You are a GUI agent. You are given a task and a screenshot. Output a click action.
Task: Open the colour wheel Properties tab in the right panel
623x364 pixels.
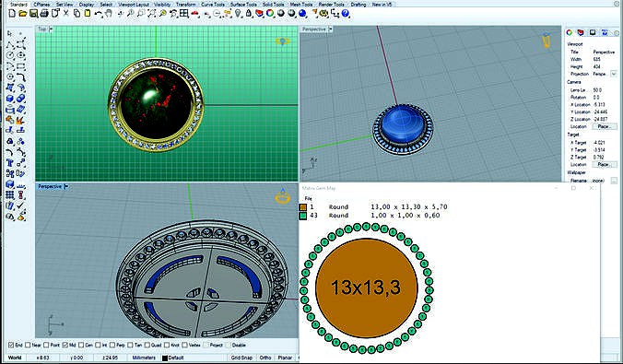(569, 32)
